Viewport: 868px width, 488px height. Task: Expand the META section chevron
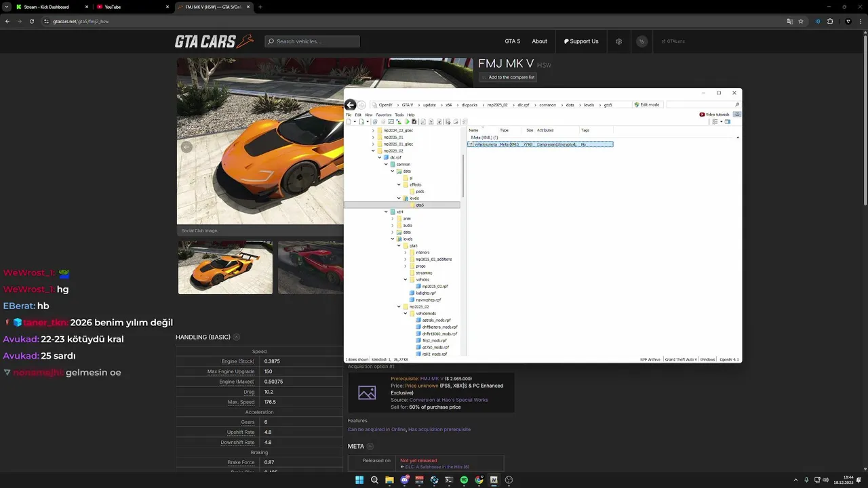370,447
